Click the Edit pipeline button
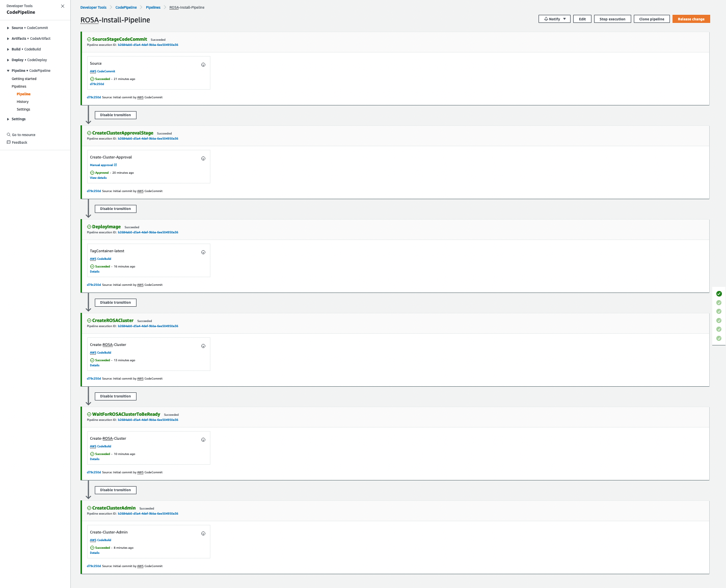 [582, 19]
